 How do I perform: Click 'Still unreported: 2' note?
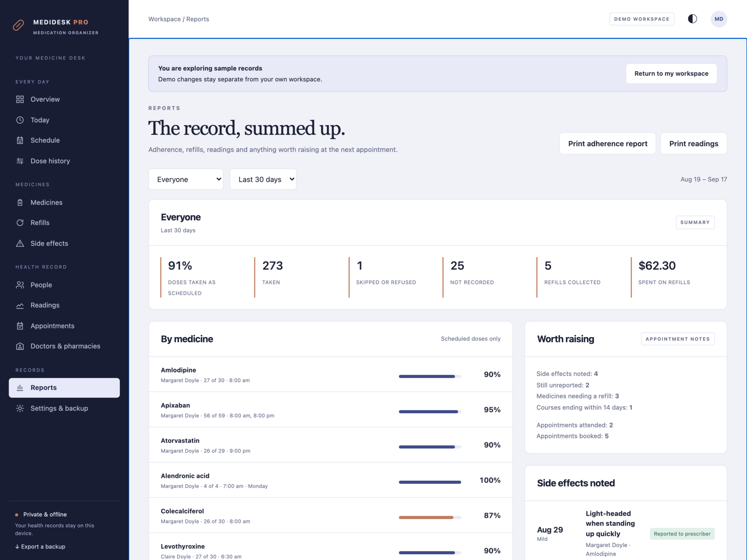coord(563,385)
